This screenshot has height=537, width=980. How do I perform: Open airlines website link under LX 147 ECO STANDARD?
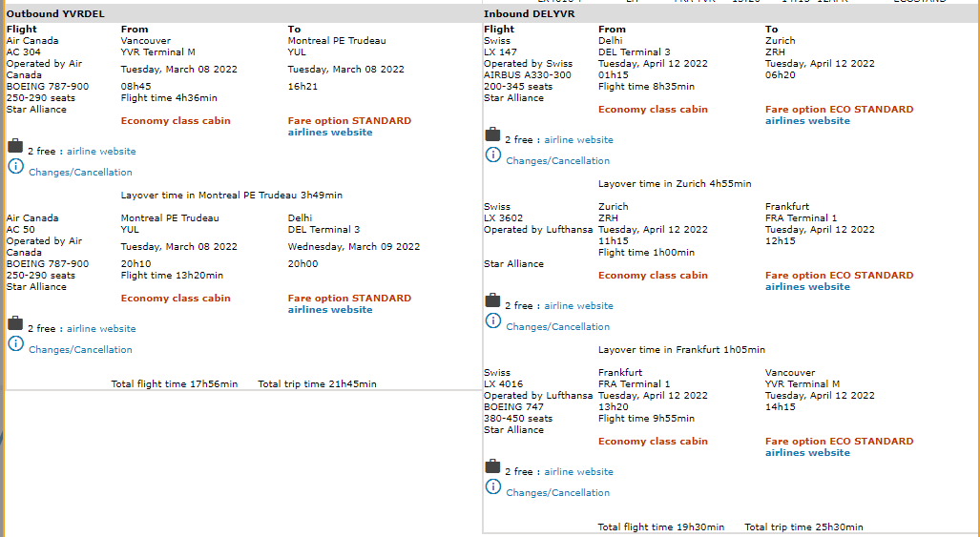807,121
